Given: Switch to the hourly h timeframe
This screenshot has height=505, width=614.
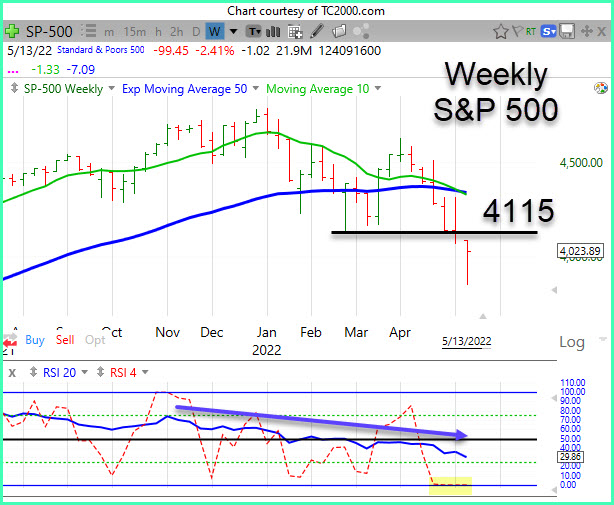Looking at the screenshot, I should pyautogui.click(x=158, y=32).
